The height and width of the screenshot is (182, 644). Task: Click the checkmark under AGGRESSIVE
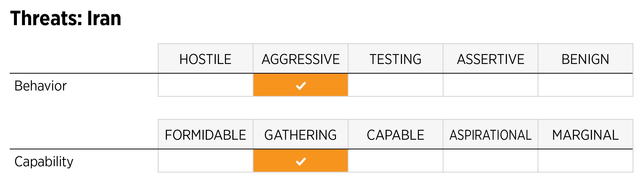tap(301, 85)
